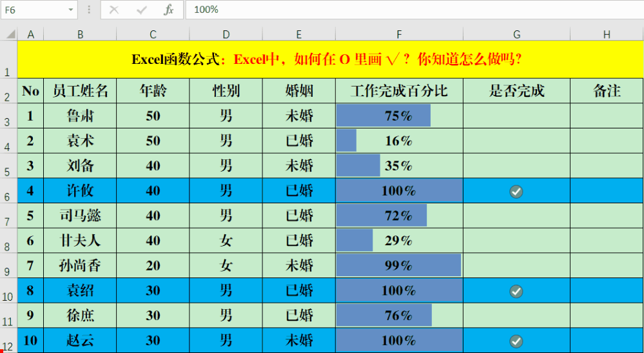Select the name cell 许攸
644x353 pixels.
click(80, 190)
